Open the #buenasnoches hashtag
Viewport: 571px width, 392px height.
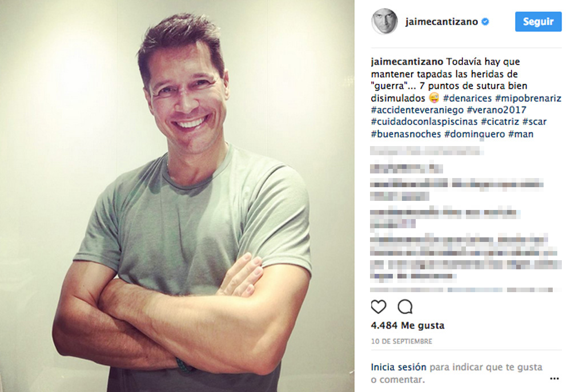pos(405,134)
